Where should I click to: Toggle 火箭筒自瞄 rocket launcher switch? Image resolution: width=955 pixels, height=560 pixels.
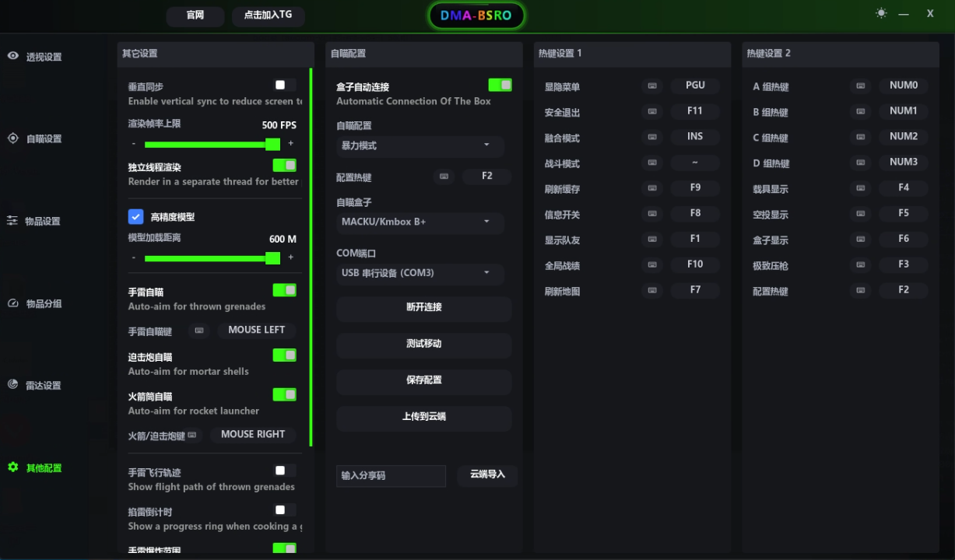pos(285,394)
